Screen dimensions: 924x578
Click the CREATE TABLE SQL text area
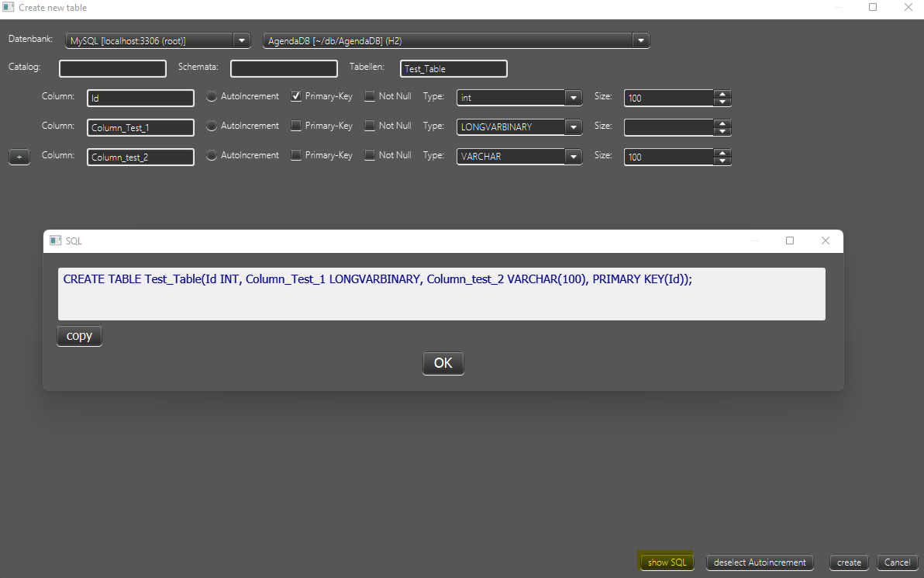[x=441, y=294]
